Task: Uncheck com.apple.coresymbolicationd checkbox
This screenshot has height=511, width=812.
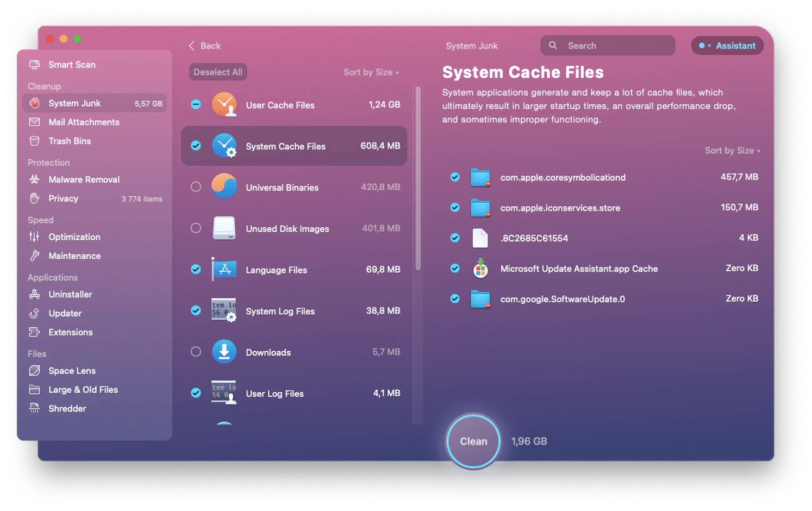Action: tap(455, 177)
